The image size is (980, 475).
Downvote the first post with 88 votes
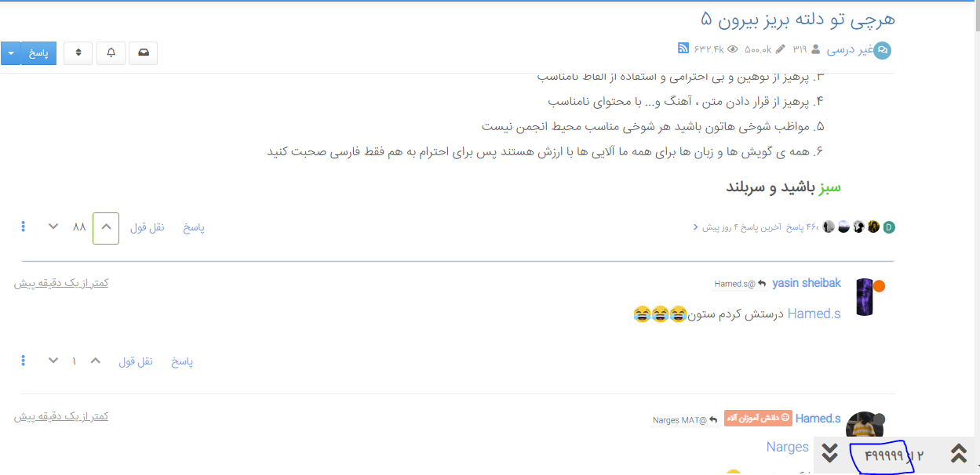[x=53, y=227]
